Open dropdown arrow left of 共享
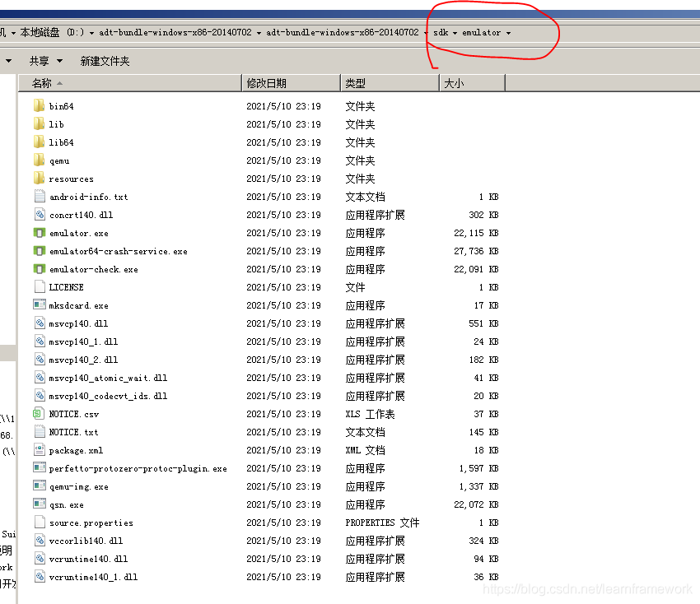 click(8, 61)
